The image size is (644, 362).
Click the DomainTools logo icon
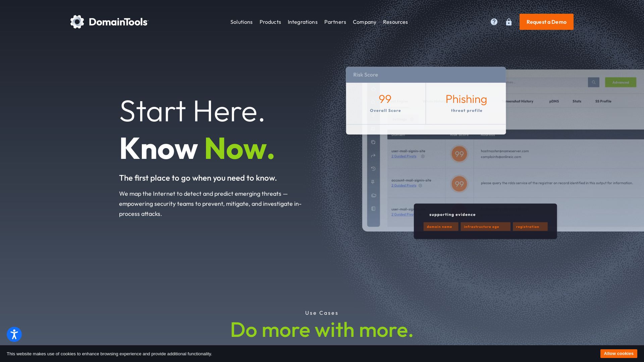pos(77,22)
